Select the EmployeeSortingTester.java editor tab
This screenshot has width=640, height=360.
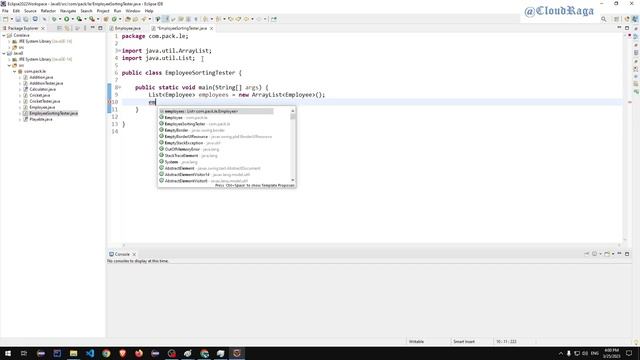(x=182, y=29)
